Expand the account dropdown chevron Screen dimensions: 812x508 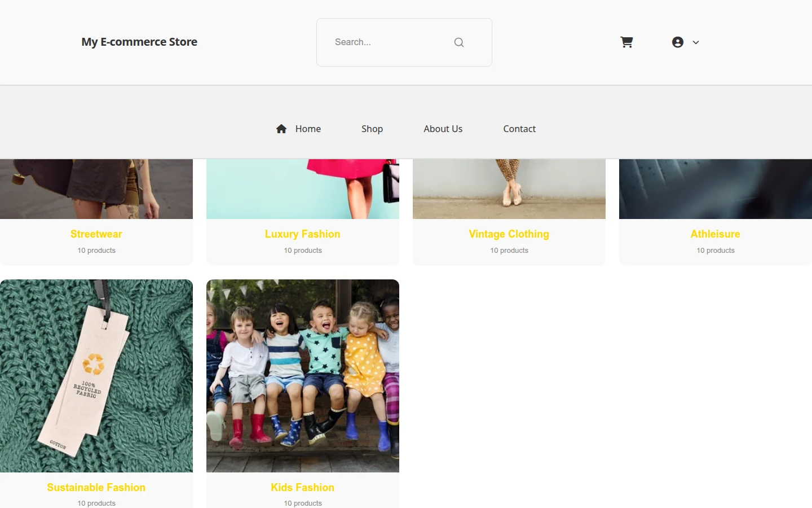pos(696,42)
